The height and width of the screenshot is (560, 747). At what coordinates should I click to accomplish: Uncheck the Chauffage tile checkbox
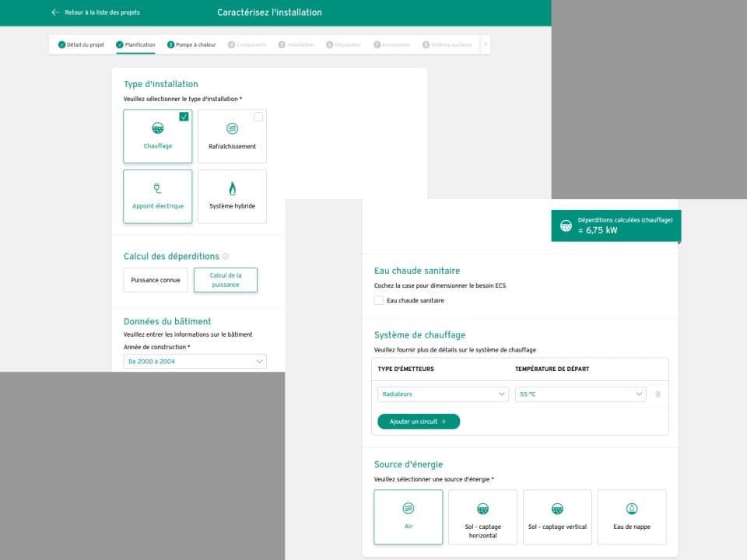click(184, 117)
